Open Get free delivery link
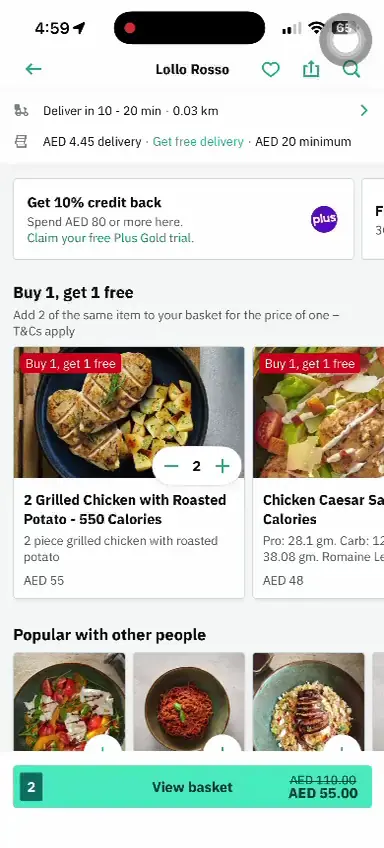The image size is (384, 848). (198, 142)
